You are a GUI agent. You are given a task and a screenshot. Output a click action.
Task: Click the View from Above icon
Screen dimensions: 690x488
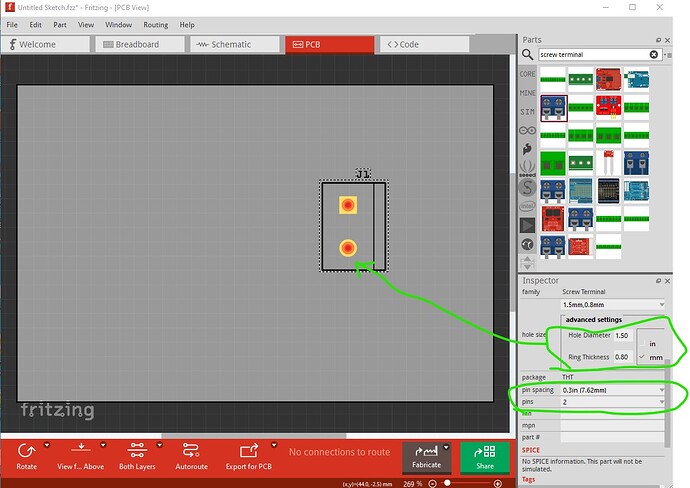point(81,450)
